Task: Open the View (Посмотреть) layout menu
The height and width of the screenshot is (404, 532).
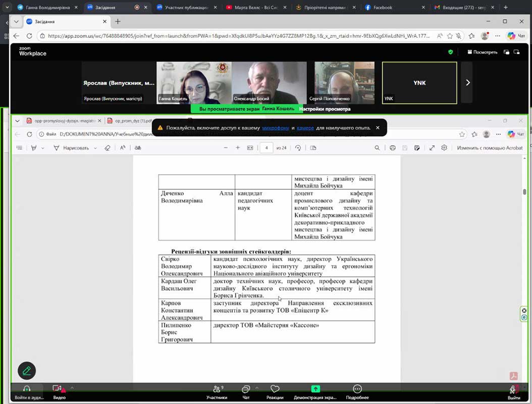Action: point(482,52)
